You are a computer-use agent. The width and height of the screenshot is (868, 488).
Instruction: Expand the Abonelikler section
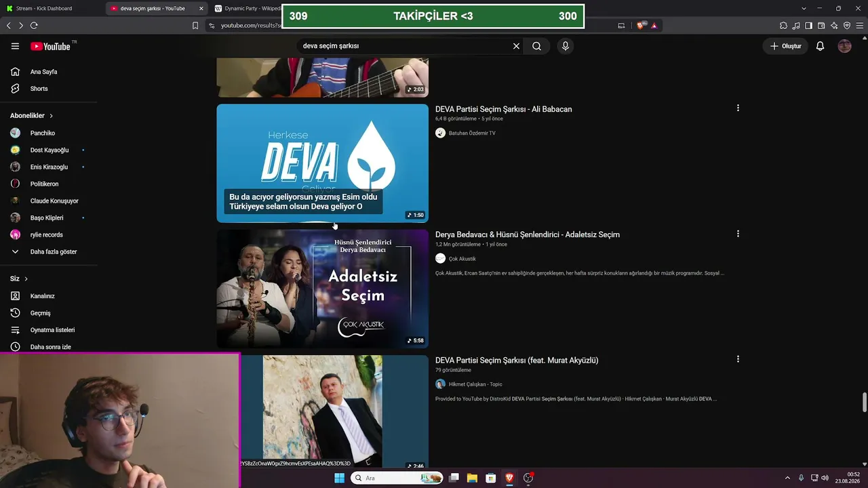coord(31,116)
